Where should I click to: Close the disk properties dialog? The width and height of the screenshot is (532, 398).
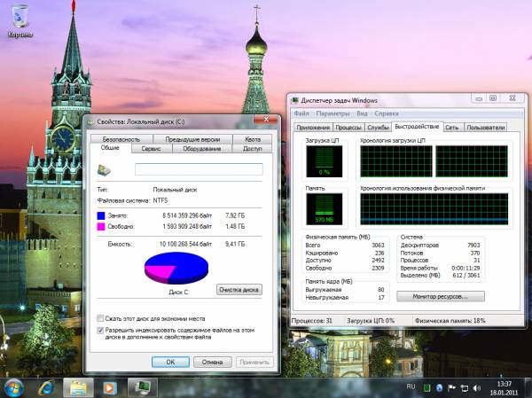pyautogui.click(x=266, y=120)
